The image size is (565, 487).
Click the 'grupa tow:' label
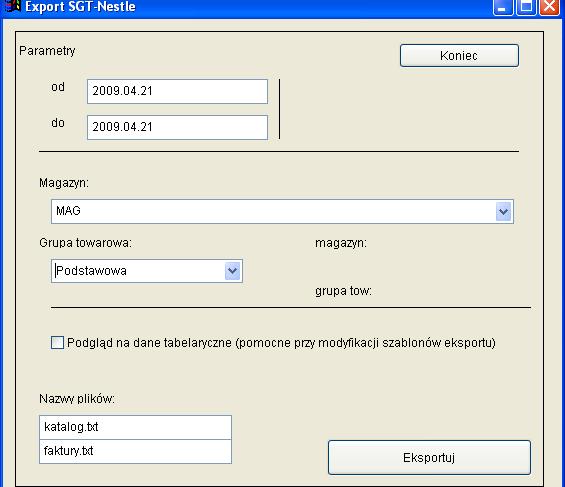click(343, 291)
